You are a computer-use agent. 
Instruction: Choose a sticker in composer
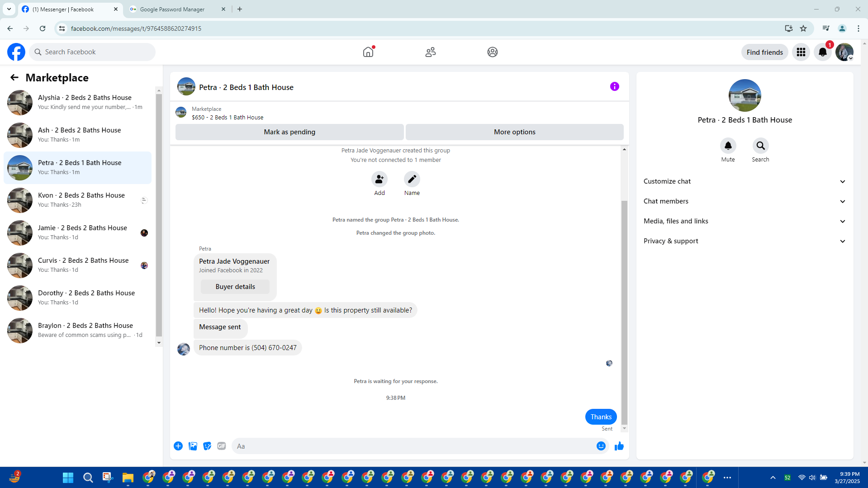point(207,446)
